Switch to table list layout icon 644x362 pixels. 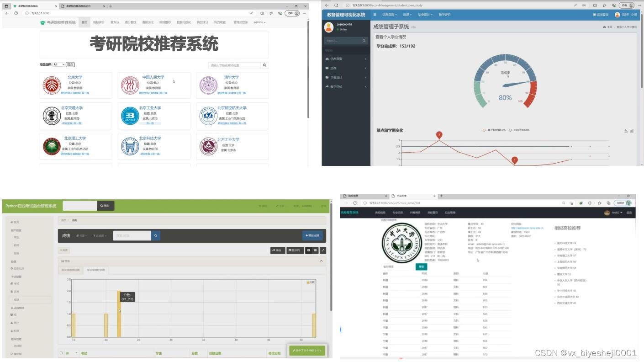point(315,250)
